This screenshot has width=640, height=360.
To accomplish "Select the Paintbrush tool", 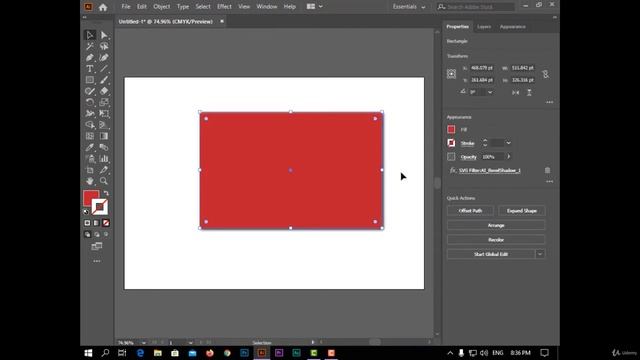I will pyautogui.click(x=104, y=80).
